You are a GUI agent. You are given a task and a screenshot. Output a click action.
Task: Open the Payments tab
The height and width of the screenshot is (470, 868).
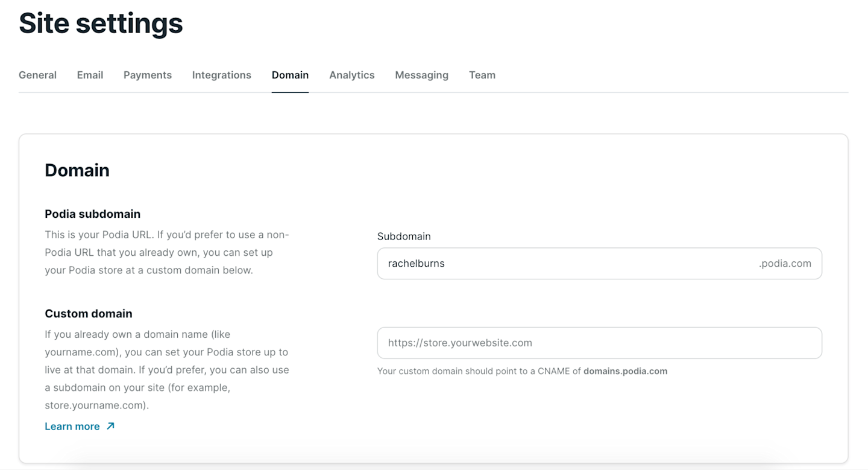[x=148, y=75]
